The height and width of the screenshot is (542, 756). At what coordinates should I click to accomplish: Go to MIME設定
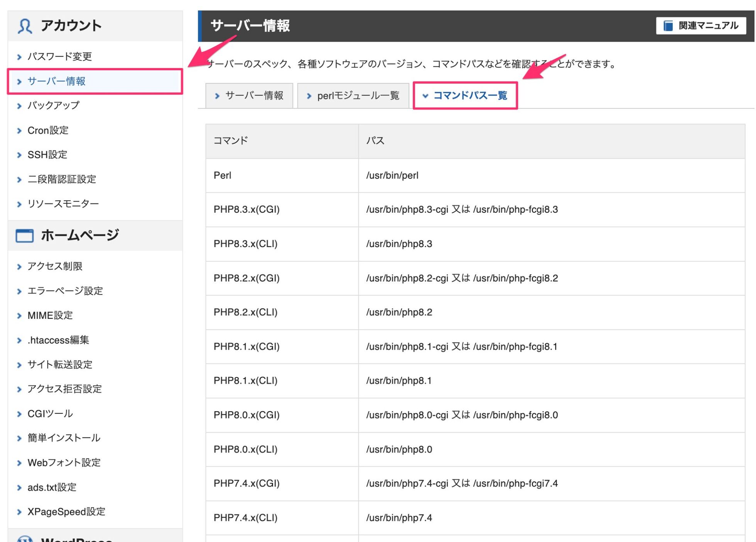50,315
